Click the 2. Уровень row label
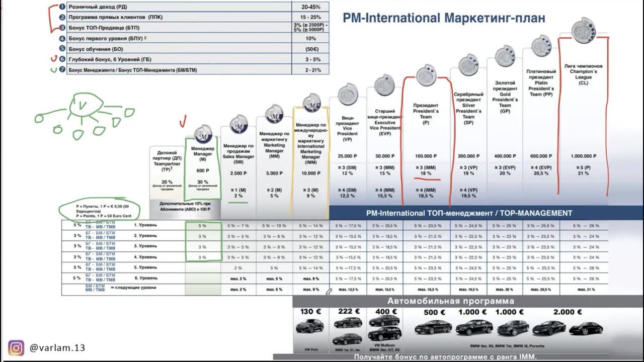This screenshot has height=362, width=644. [x=145, y=236]
